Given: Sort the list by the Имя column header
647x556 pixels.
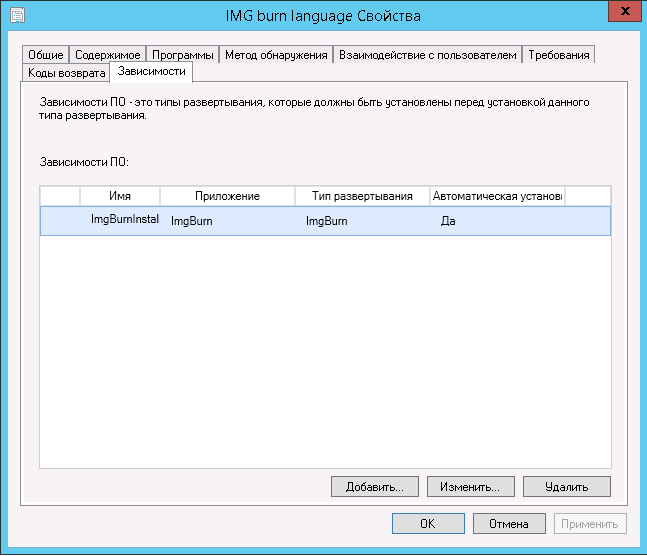Looking at the screenshot, I should click(x=119, y=196).
